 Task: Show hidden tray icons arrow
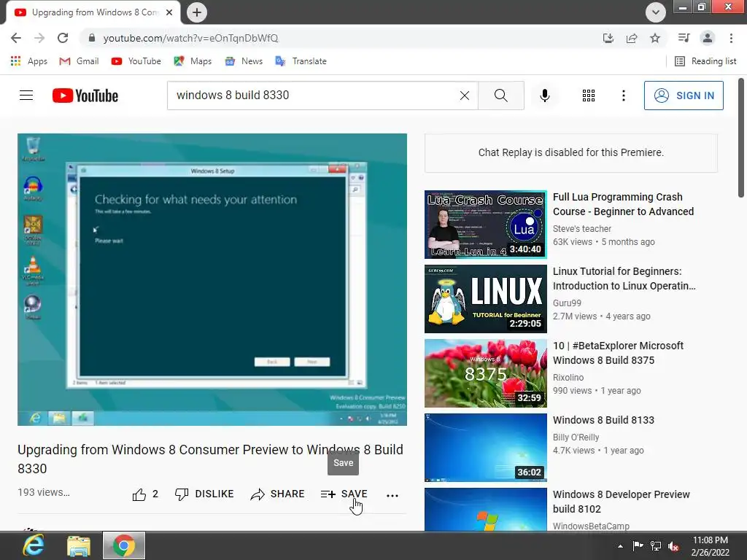pyautogui.click(x=620, y=546)
